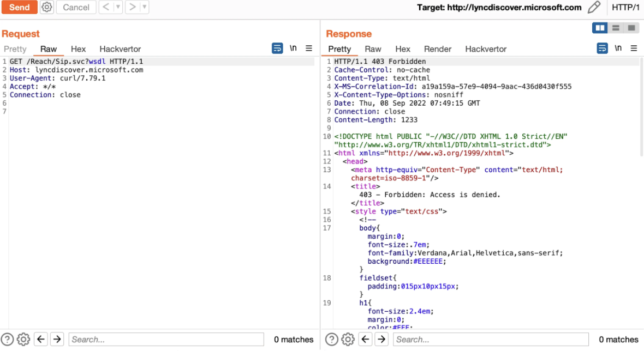The width and height of the screenshot is (644, 351).
Task: Expand the history back dropdown arrow
Action: pos(118,8)
